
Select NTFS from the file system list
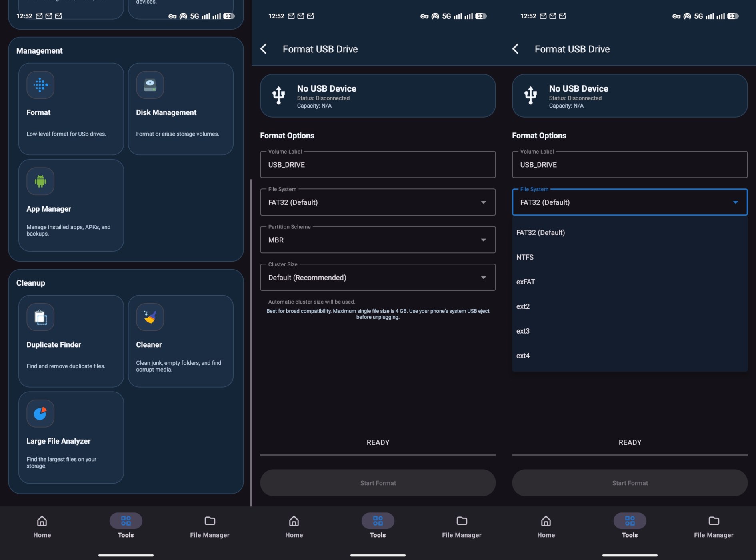(x=525, y=257)
